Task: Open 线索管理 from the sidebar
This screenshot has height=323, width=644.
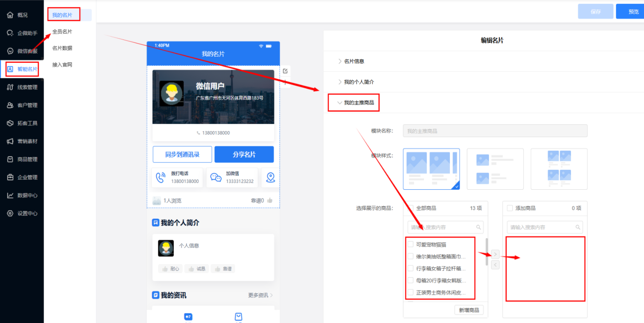Action: (x=22, y=87)
